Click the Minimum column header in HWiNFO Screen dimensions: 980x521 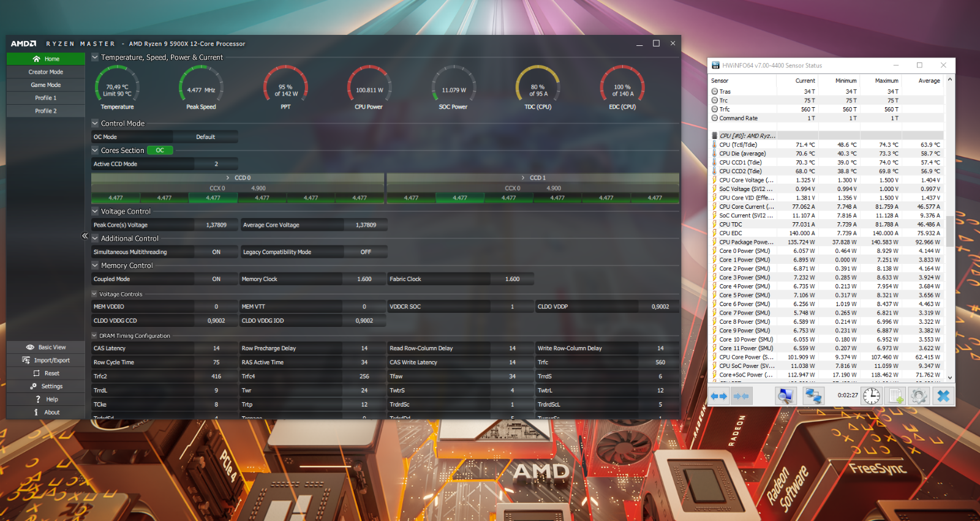pyautogui.click(x=839, y=80)
